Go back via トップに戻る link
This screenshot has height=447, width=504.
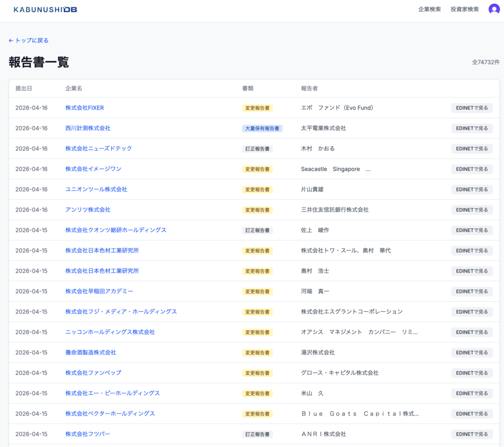pos(29,40)
